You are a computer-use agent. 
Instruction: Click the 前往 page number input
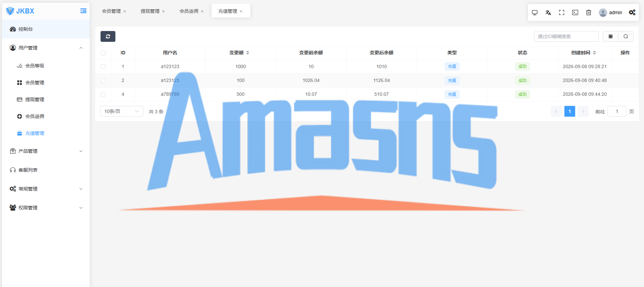click(x=617, y=111)
